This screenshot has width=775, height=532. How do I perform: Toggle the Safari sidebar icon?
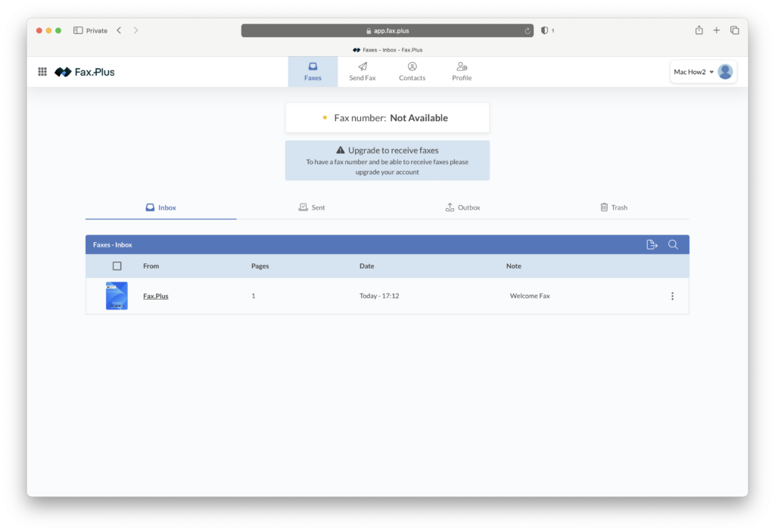pos(78,31)
